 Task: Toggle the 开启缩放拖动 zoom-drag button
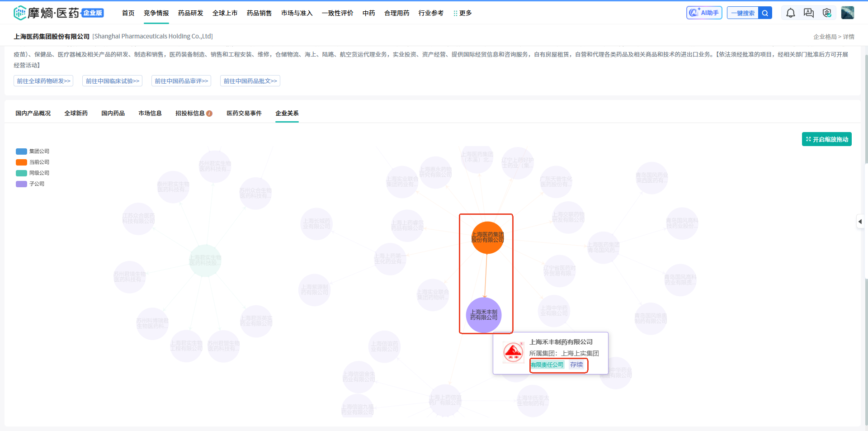(x=826, y=139)
